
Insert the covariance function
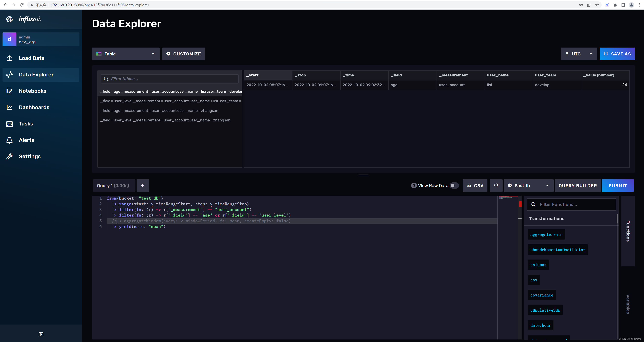pyautogui.click(x=542, y=295)
